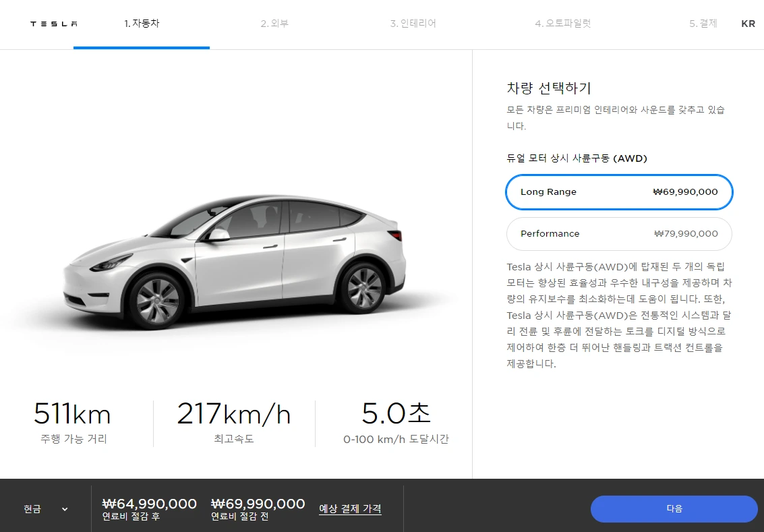Select the Long Range option
Image resolution: width=764 pixels, height=532 pixels.
(x=619, y=192)
